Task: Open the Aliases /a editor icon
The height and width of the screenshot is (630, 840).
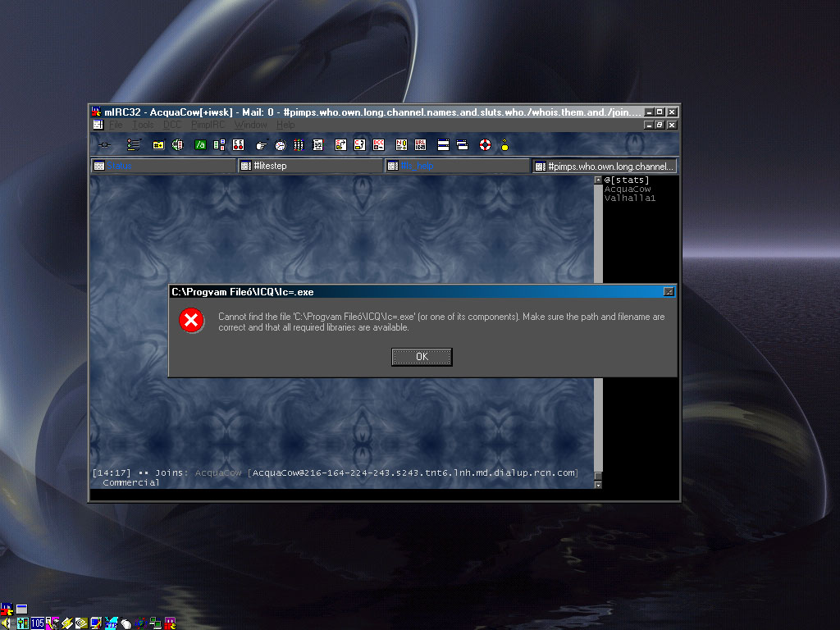Action: pos(200,144)
